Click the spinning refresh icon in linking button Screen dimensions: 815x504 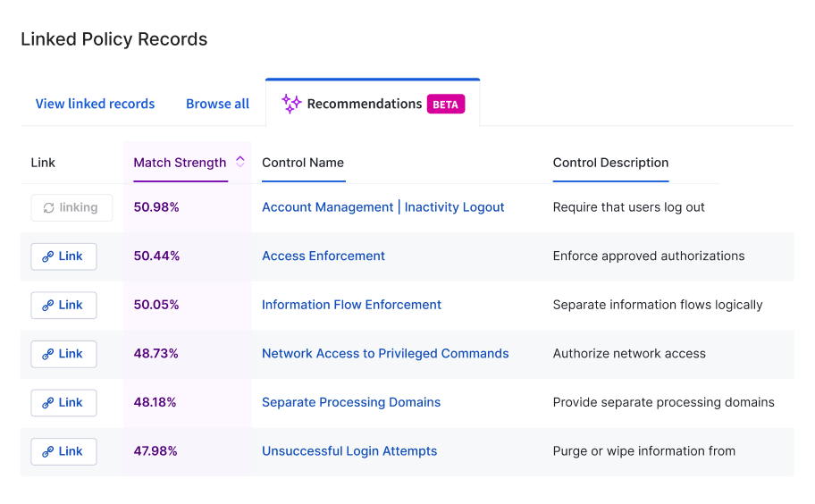click(48, 208)
